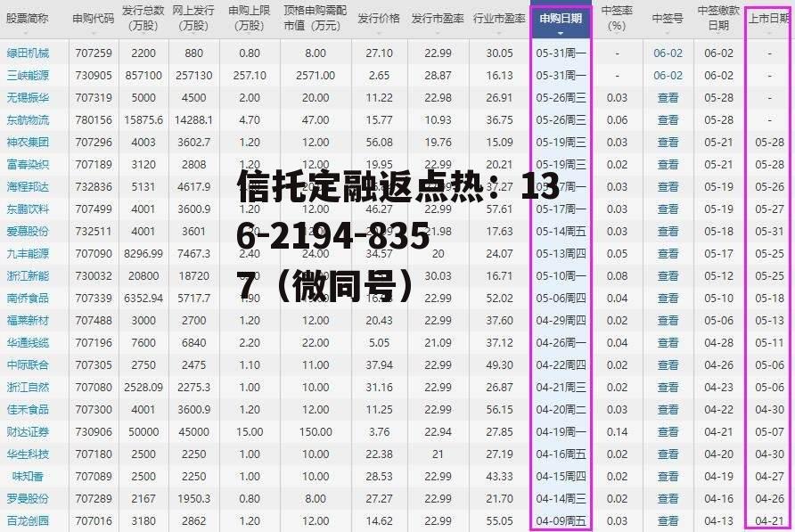This screenshot has width=795, height=532.
Task: Open stock link 财达证券
Action: pos(28,431)
